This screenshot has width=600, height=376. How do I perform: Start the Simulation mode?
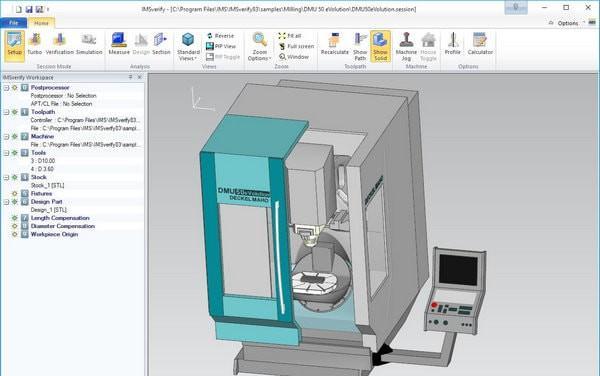click(89, 44)
